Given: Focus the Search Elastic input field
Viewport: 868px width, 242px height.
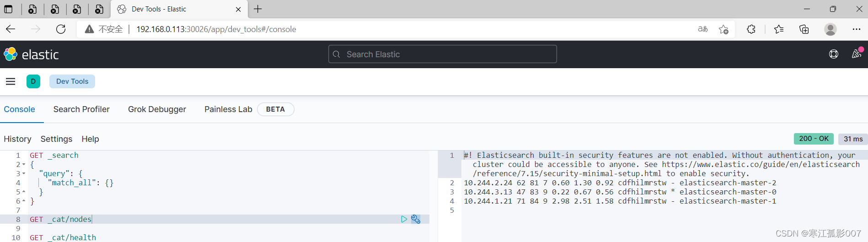Looking at the screenshot, I should pos(442,54).
